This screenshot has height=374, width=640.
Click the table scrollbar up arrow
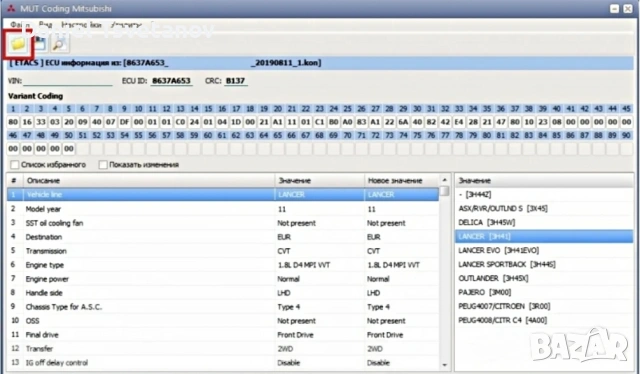pyautogui.click(x=444, y=180)
